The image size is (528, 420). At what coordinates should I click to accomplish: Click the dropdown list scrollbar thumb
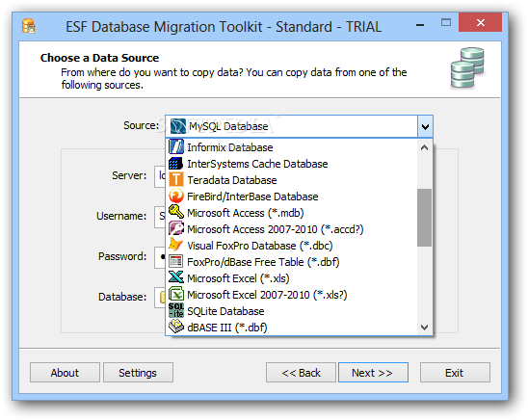(x=424, y=218)
